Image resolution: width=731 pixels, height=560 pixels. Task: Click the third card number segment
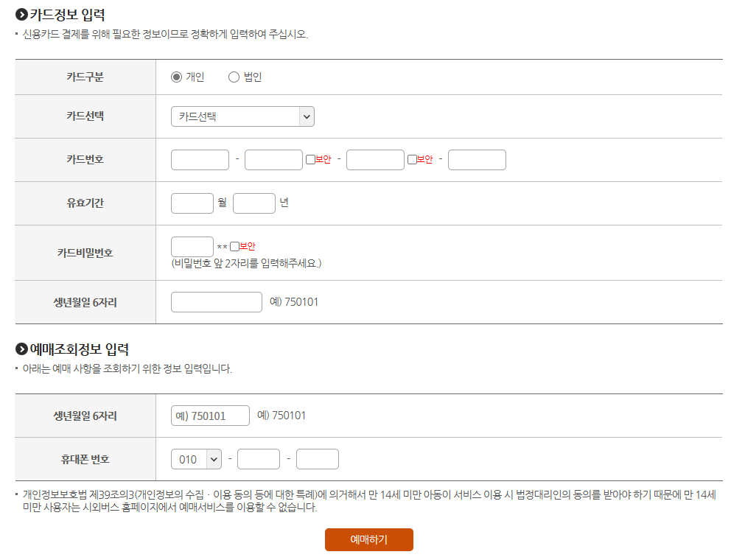374,159
